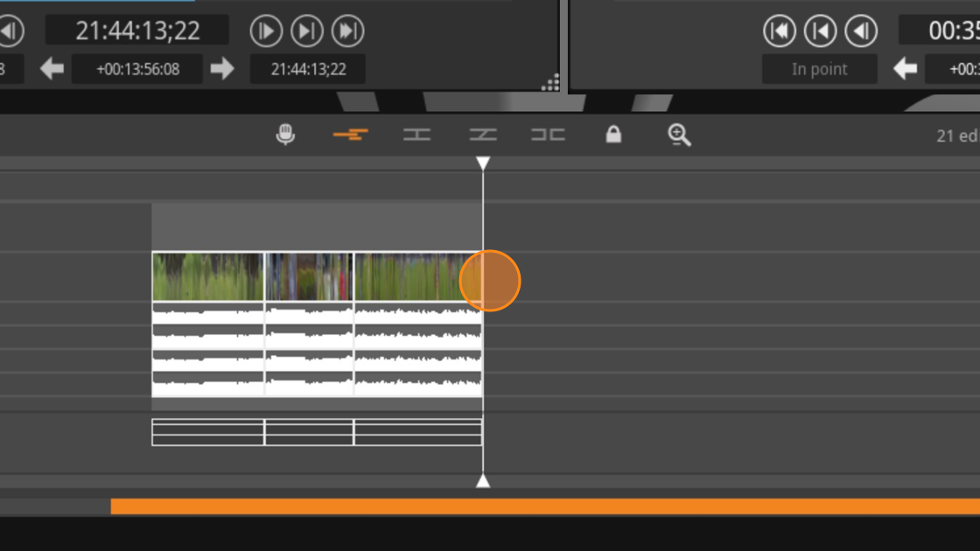Screen dimensions: 980x551
Task: Go to clip end in the left viewer
Action: pos(348,31)
